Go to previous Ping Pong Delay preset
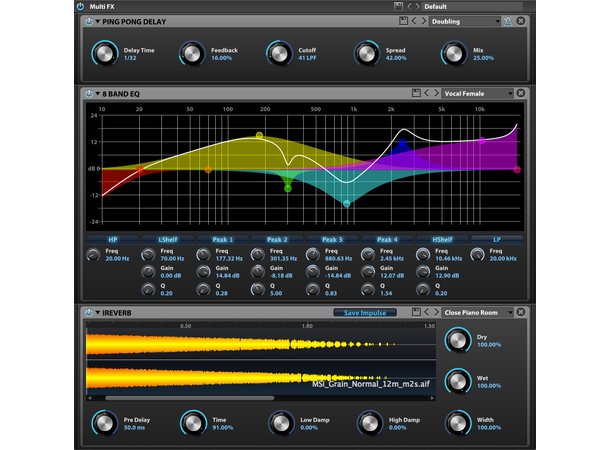The image size is (610, 450). 414,21
